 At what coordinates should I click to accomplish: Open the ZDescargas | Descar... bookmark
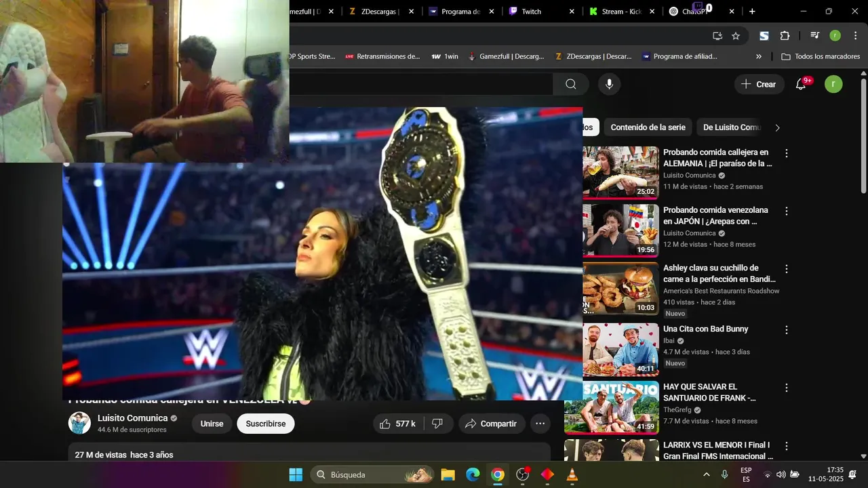593,56
